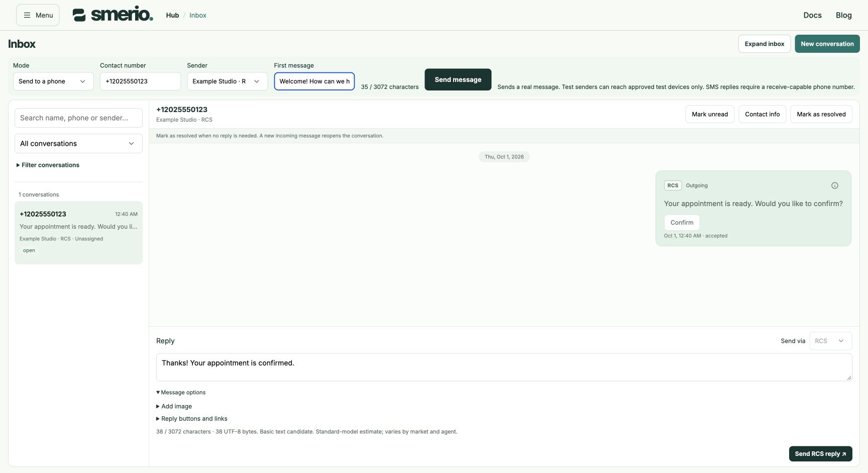This screenshot has width=868, height=473.
Task: Click the Send message button
Action: click(x=458, y=79)
